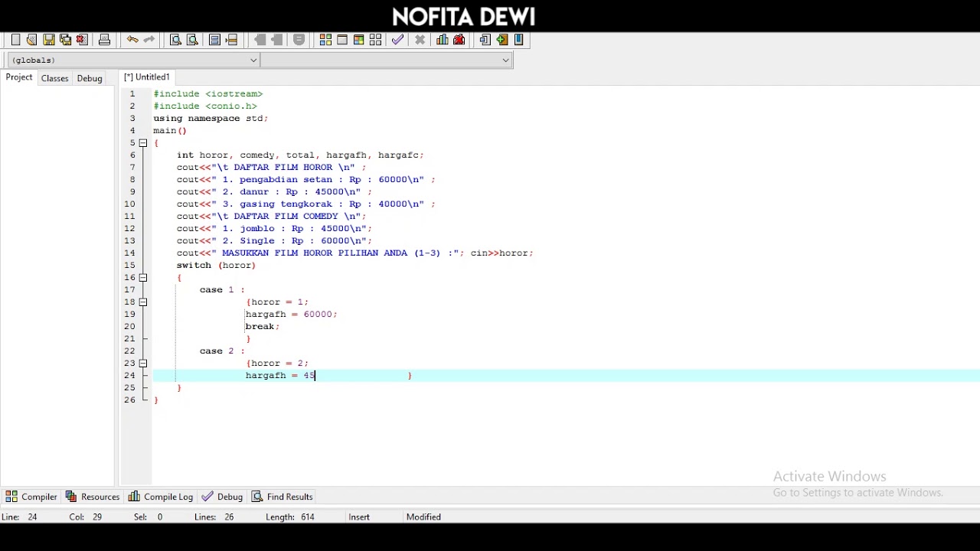Click the 'Length: 614' status bar entry
The height and width of the screenshot is (551, 980).
[290, 517]
